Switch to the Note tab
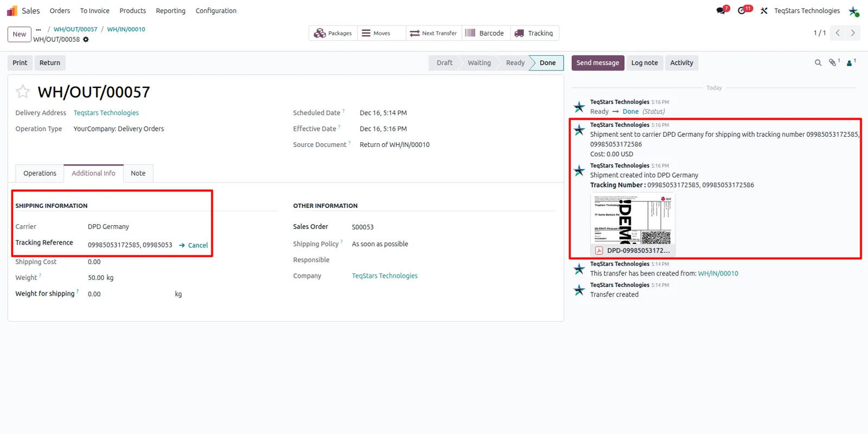 tap(138, 174)
